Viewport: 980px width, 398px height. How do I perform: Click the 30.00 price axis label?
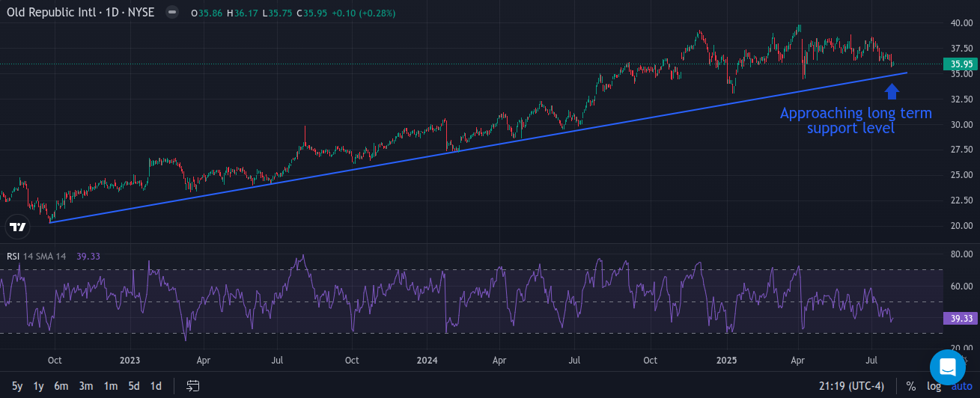pos(961,124)
